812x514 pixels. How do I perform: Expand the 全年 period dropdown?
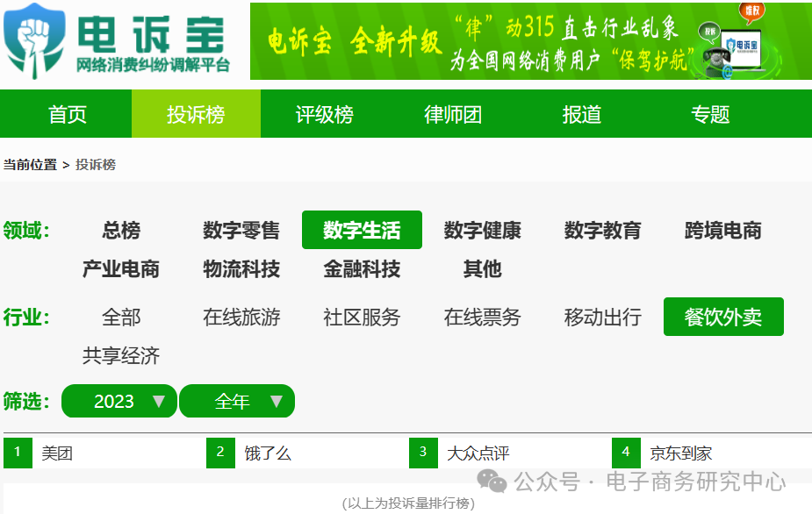click(x=237, y=401)
